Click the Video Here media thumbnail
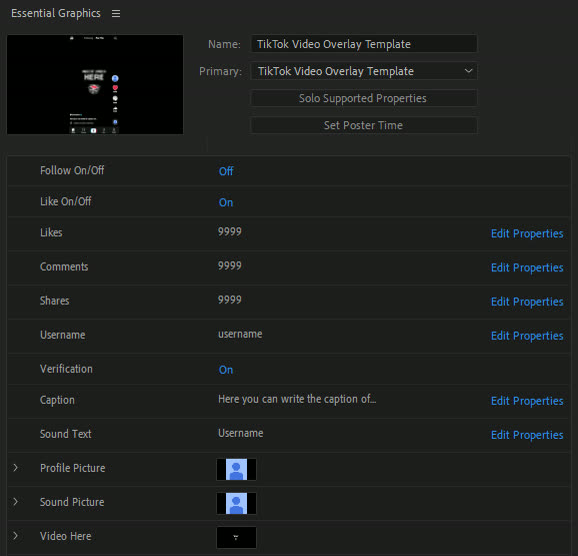 (236, 537)
